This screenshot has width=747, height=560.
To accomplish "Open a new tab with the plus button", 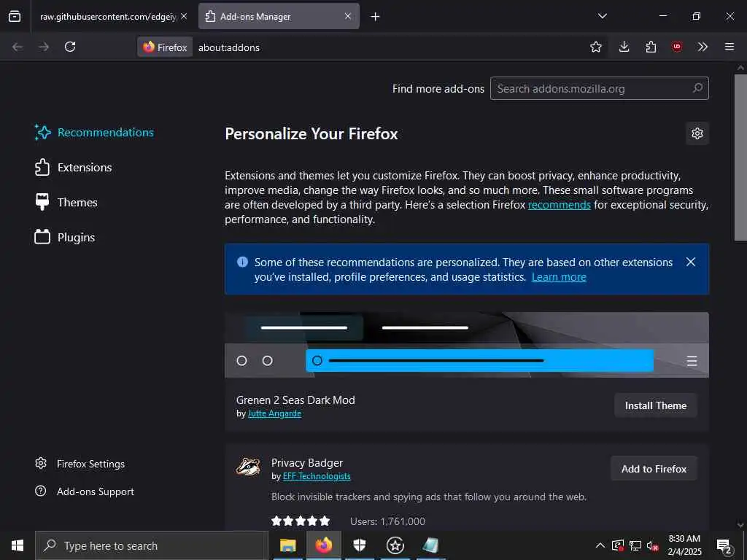I will pos(376,17).
